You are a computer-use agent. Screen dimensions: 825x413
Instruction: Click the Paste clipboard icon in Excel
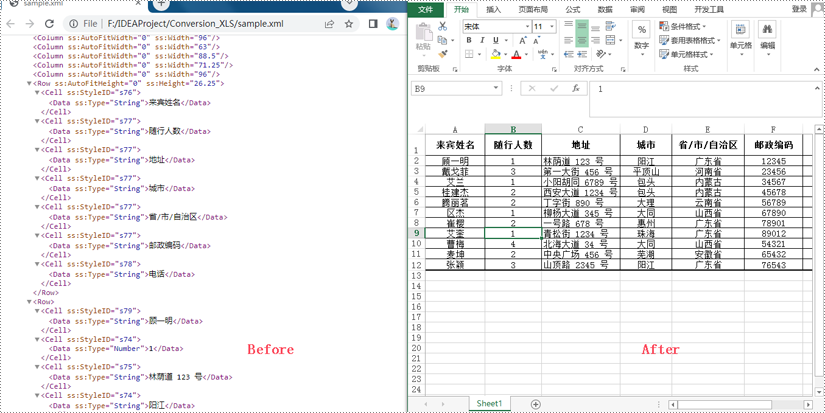coord(424,33)
